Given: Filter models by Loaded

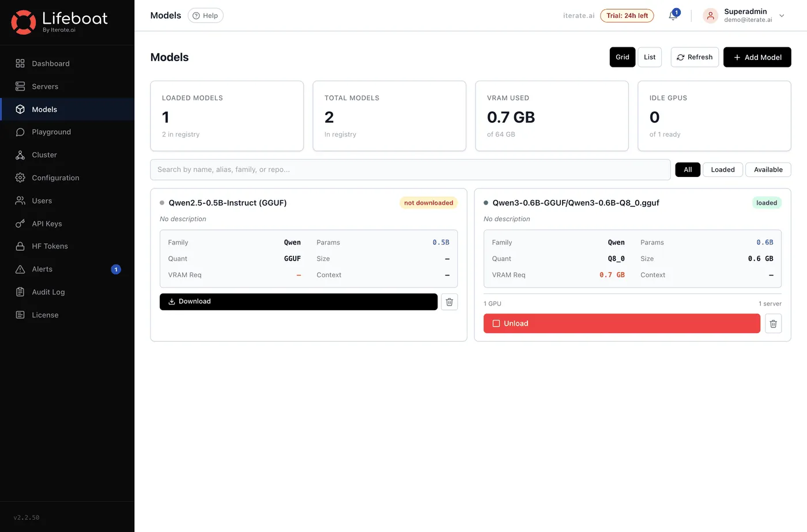Looking at the screenshot, I should click(x=723, y=169).
